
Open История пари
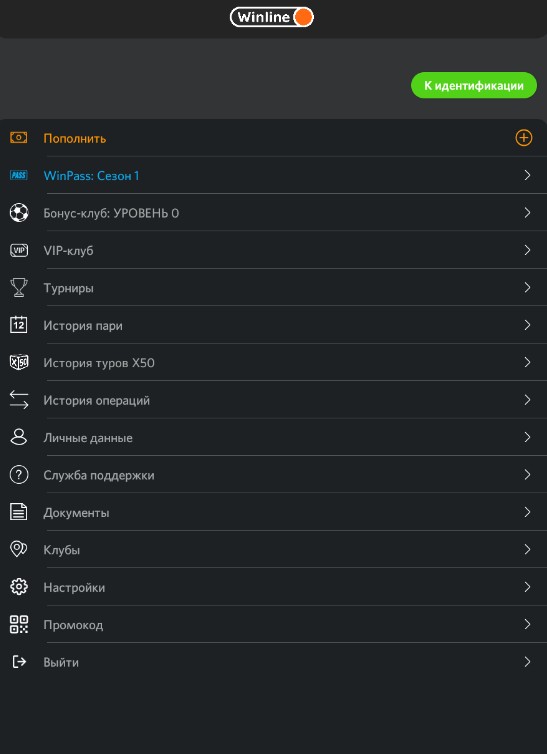(83, 326)
